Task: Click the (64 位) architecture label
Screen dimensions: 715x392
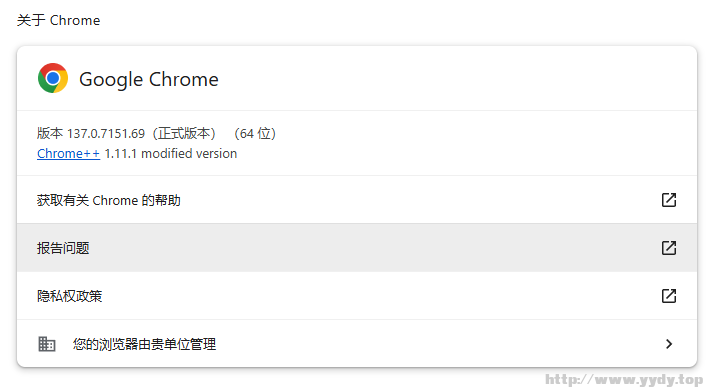Action: 255,134
